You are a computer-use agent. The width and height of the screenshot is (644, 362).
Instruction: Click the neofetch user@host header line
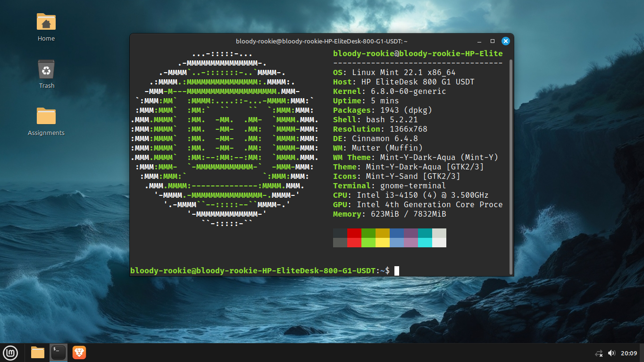coord(418,53)
